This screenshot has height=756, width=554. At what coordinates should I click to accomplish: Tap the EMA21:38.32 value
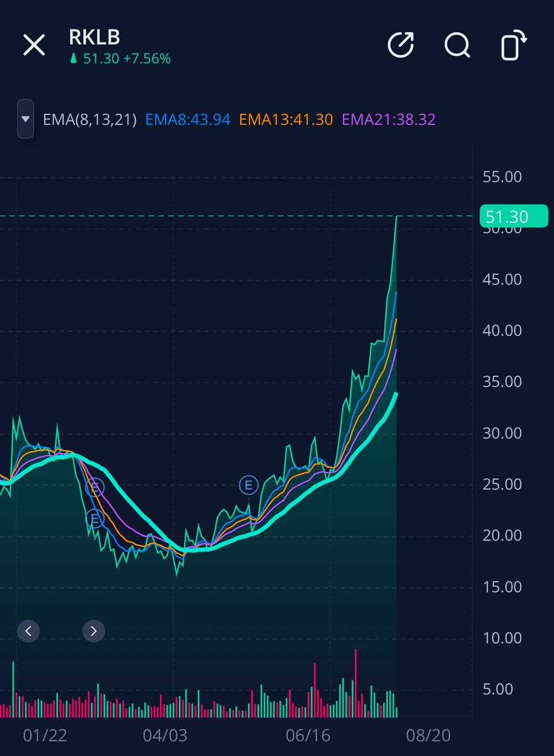(x=389, y=120)
